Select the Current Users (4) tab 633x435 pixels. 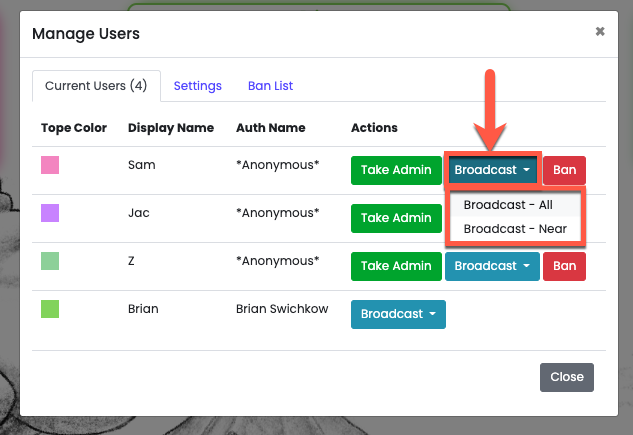[x=96, y=86]
